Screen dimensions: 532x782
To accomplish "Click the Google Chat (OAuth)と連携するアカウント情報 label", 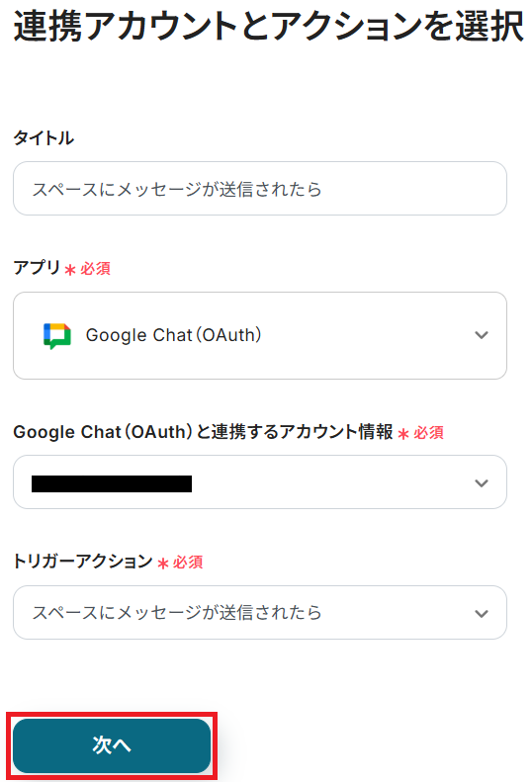I will pyautogui.click(x=203, y=432).
